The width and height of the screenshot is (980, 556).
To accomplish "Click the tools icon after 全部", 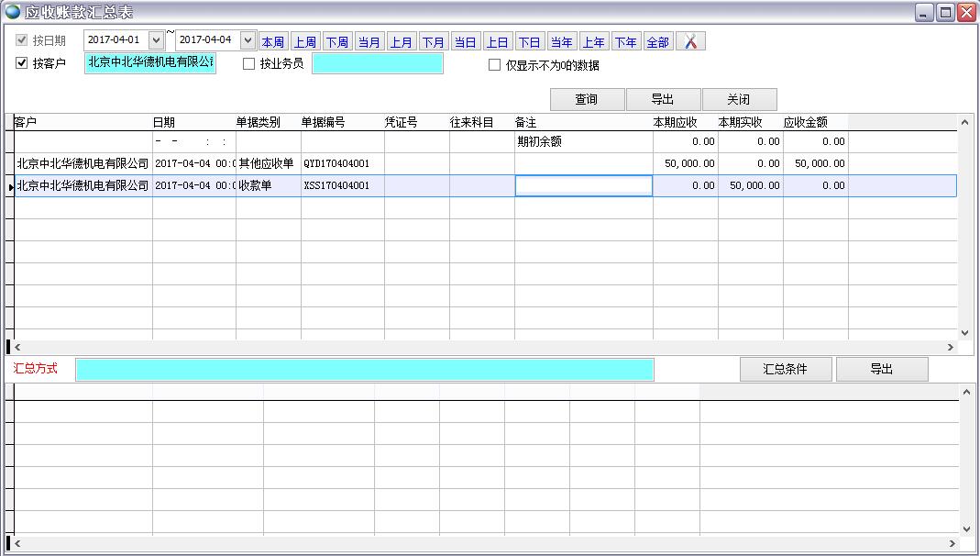I will point(690,42).
